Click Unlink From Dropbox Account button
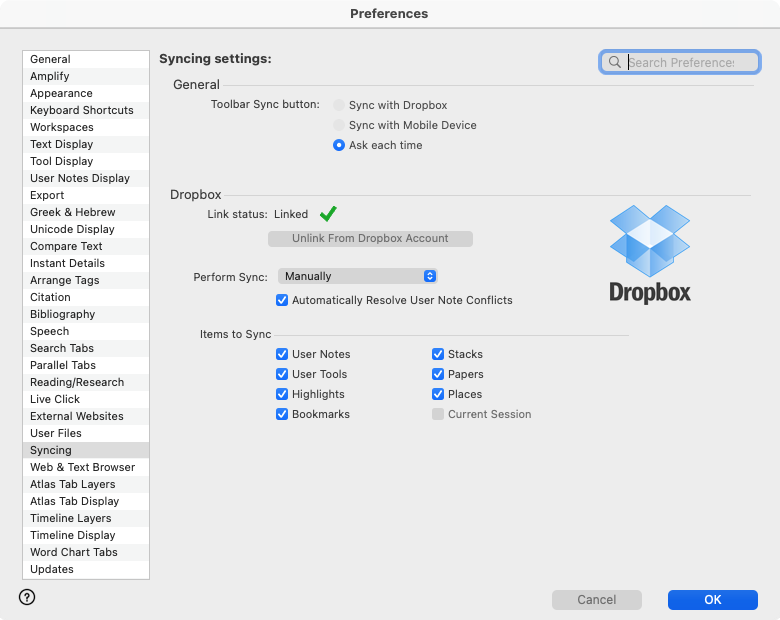 click(x=370, y=239)
